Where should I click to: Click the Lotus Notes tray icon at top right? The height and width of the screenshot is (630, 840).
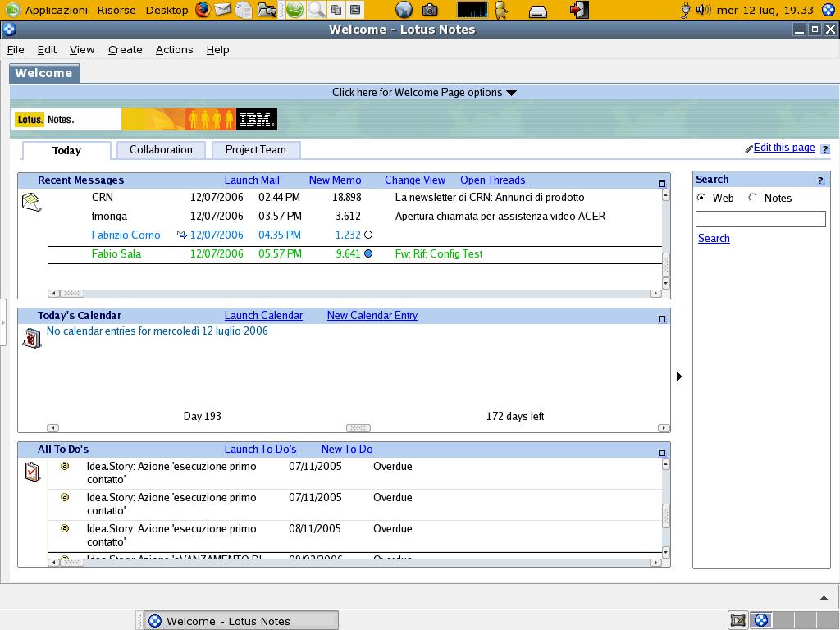[829, 10]
